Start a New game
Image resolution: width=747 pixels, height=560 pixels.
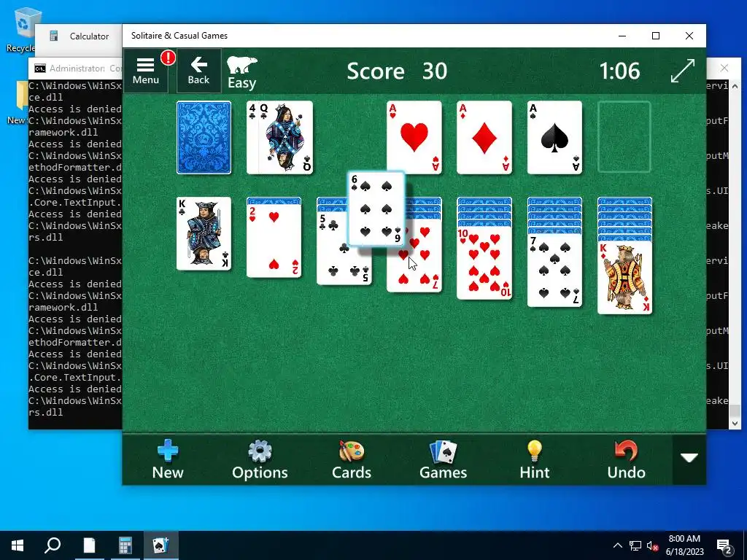click(168, 459)
